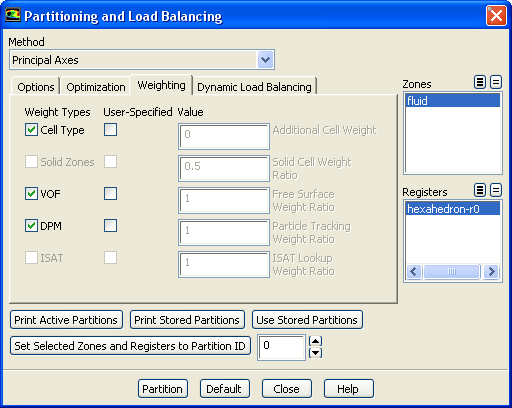Click the Use Stored Partitions button
The height and width of the screenshot is (408, 512).
pyautogui.click(x=307, y=320)
